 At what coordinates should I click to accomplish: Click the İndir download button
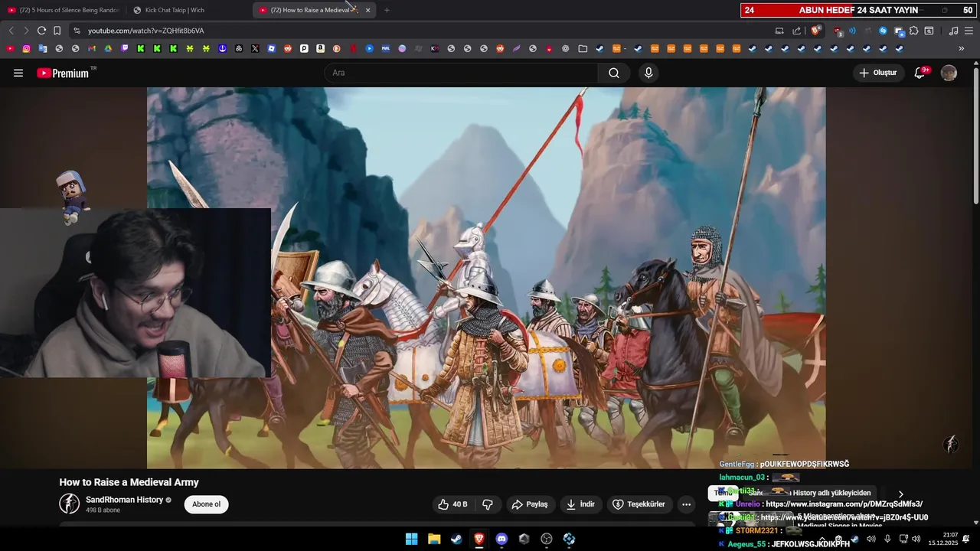pos(580,504)
